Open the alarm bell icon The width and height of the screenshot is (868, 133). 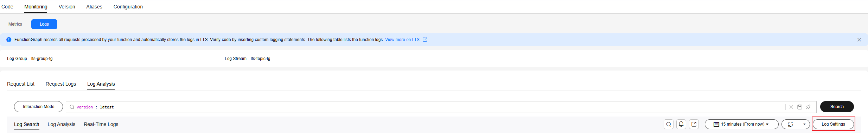pyautogui.click(x=681, y=124)
